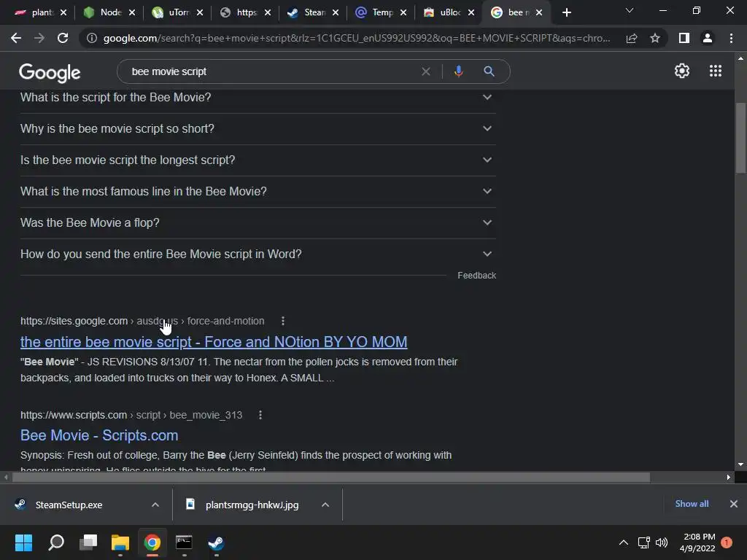Go back to the previous page

[16, 38]
